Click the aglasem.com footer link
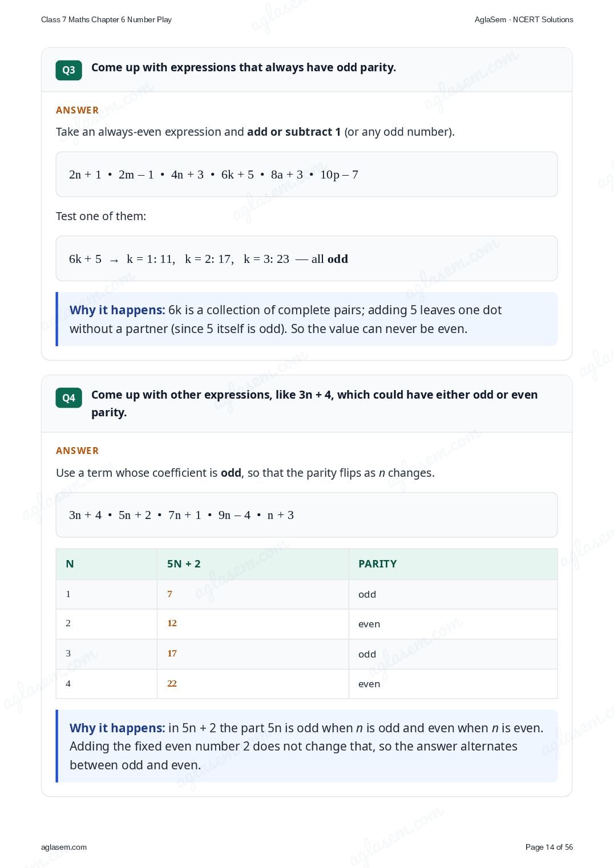 point(64,847)
